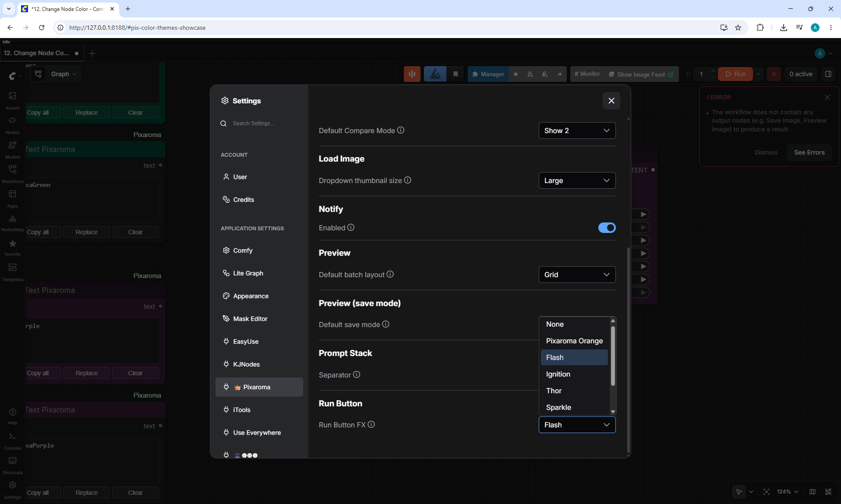841x504 pixels.
Task: Open the User settings category
Action: point(259,177)
